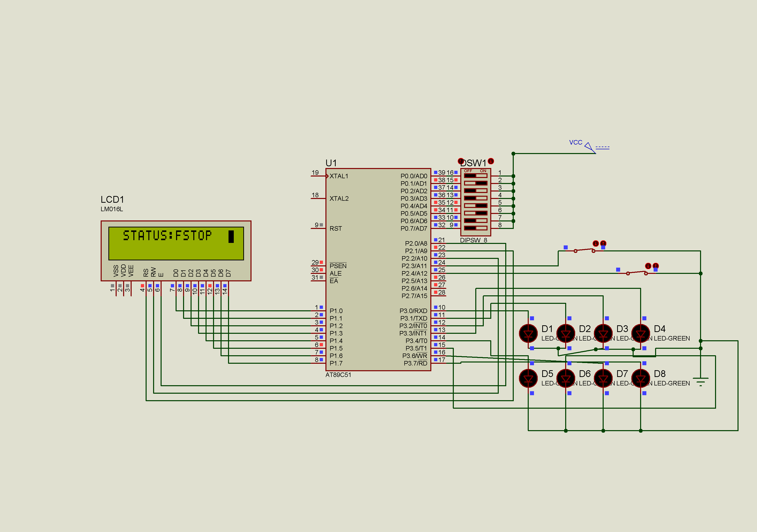Click the P3.2/INT0 pin label
This screenshot has height=532, width=757.
pyautogui.click(x=413, y=326)
